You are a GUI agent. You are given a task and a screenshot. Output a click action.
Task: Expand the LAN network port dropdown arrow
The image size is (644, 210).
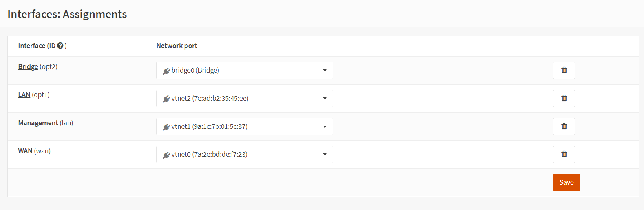(x=325, y=98)
